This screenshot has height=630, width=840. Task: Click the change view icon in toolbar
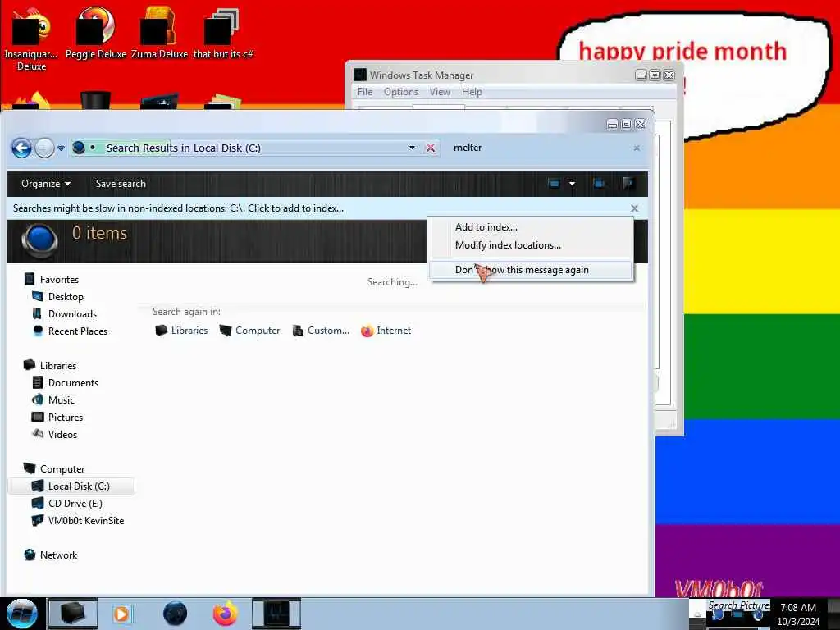[554, 184]
